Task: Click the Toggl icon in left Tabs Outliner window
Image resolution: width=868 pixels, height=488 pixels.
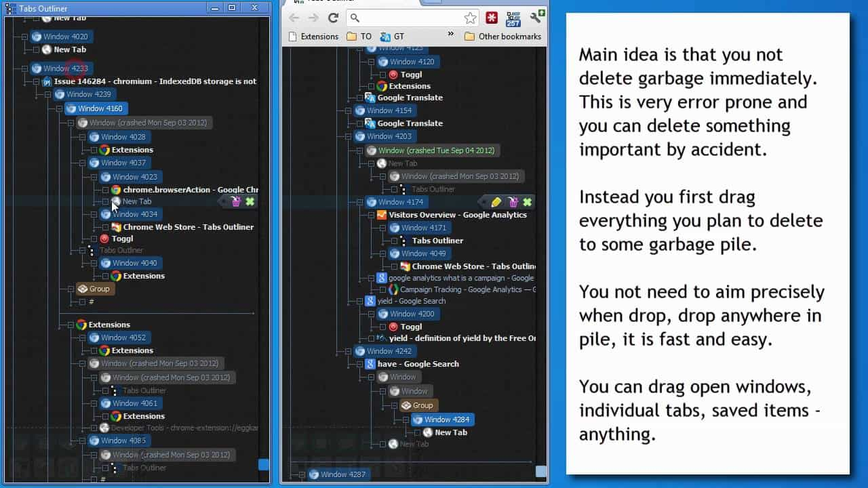Action: pyautogui.click(x=104, y=239)
